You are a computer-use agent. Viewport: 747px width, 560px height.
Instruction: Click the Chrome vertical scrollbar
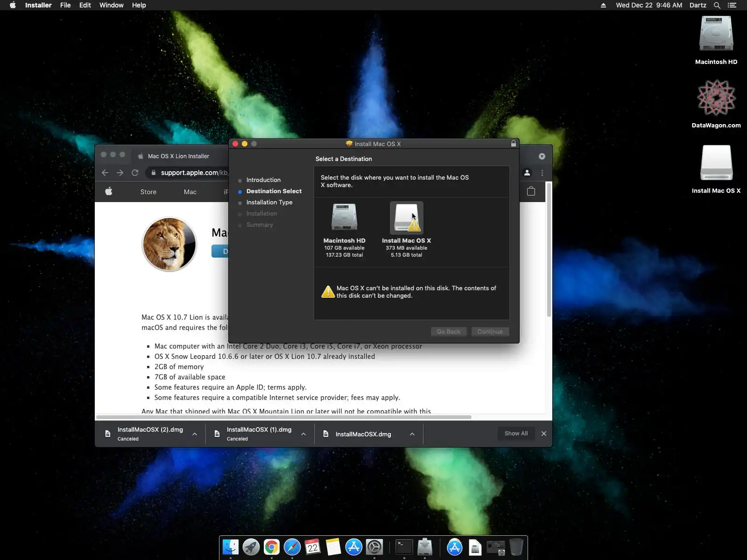pos(549,250)
